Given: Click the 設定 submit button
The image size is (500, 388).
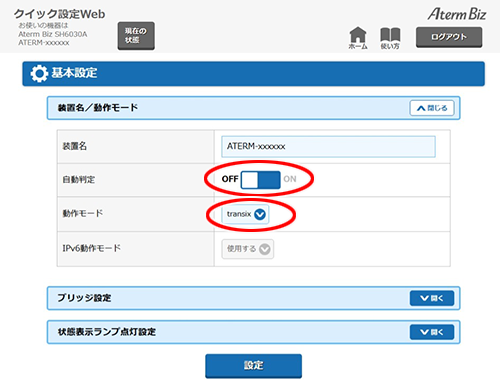Looking at the screenshot, I should pos(253,366).
